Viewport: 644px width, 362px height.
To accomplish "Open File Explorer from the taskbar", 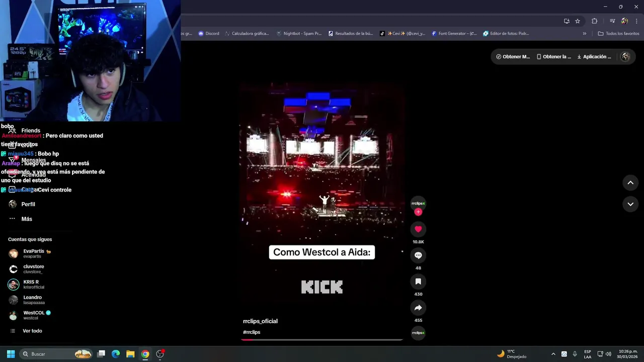I will tap(130, 354).
